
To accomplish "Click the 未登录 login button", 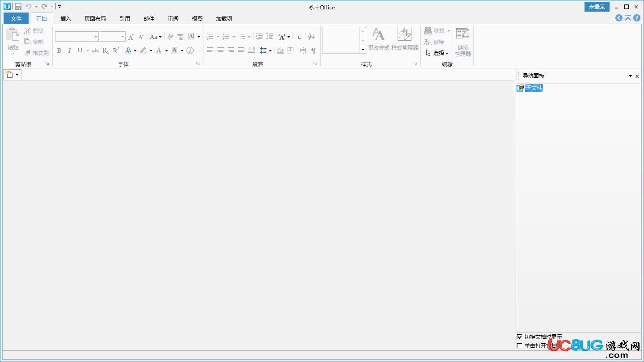I will [x=597, y=7].
